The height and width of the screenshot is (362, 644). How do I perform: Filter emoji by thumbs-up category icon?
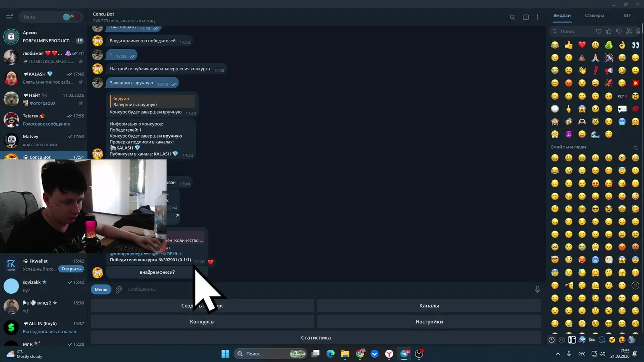(x=609, y=31)
